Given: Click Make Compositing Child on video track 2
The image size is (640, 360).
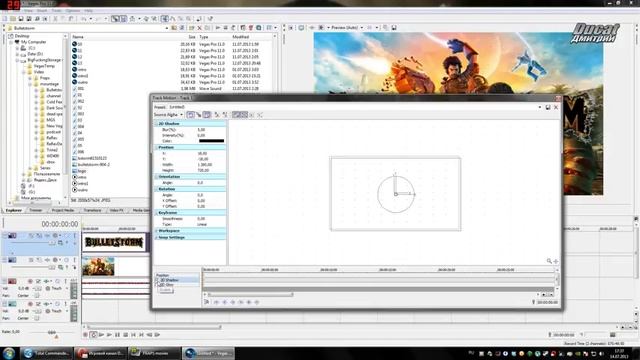Looking at the screenshot, I should click(75, 267).
